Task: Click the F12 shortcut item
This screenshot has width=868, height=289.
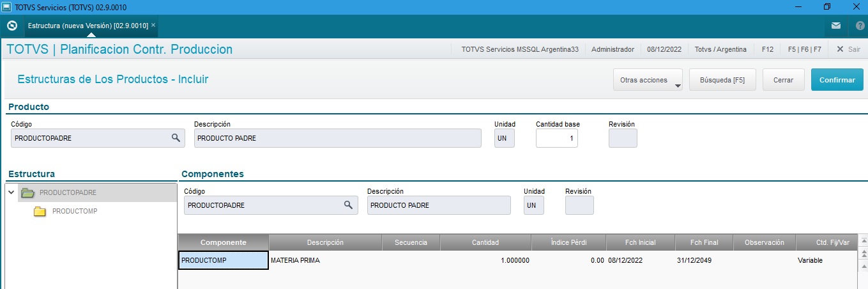Action: [767, 49]
